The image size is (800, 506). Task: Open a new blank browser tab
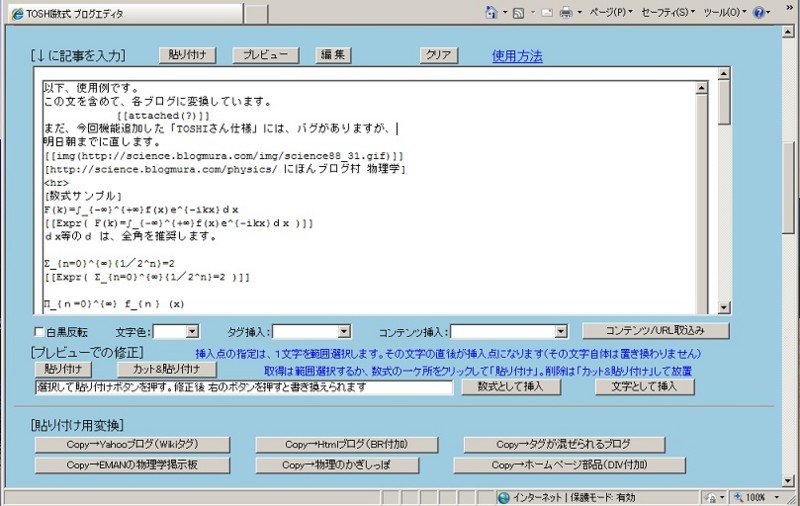point(256,14)
